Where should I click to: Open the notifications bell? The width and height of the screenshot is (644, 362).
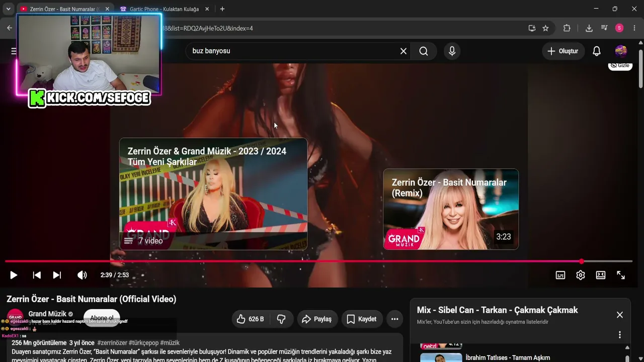596,51
